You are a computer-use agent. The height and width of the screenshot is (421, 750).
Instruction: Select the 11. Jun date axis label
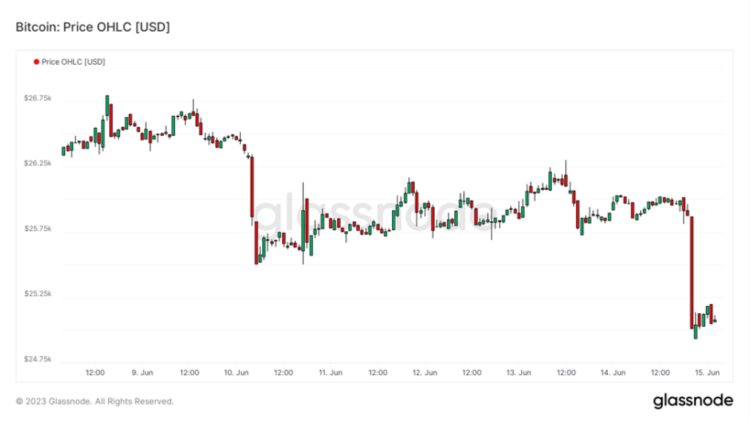(x=330, y=373)
